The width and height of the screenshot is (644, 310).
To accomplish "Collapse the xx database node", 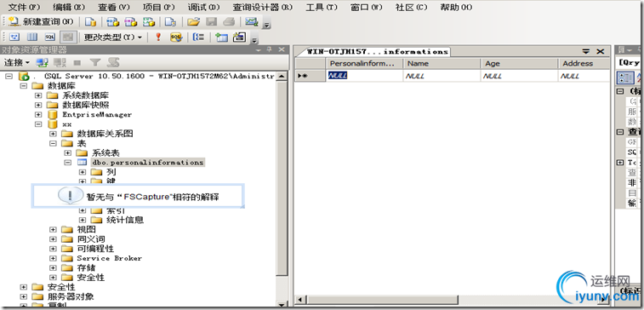I will (x=38, y=124).
